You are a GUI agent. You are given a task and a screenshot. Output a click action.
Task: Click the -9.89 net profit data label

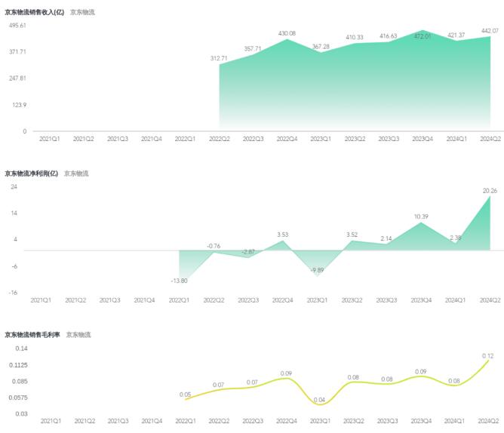click(x=318, y=269)
